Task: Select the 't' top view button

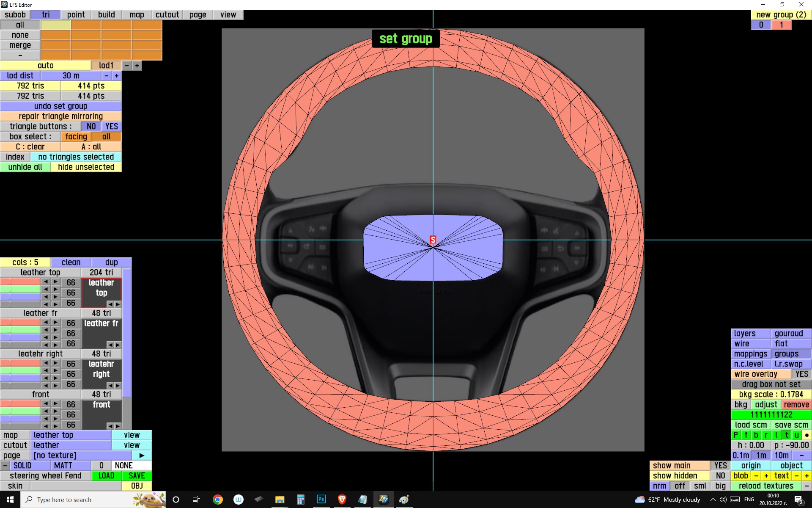Action: pyautogui.click(x=786, y=435)
